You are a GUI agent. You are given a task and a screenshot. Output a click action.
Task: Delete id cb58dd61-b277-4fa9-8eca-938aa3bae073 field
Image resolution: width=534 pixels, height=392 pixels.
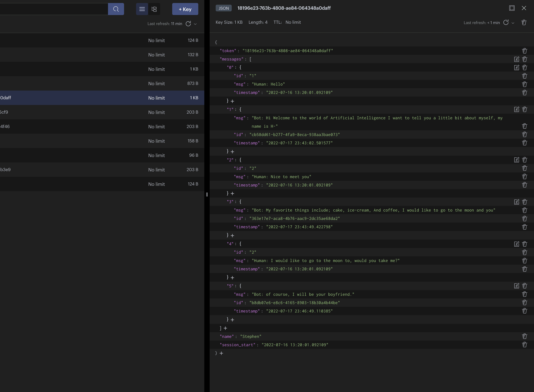[x=525, y=134]
